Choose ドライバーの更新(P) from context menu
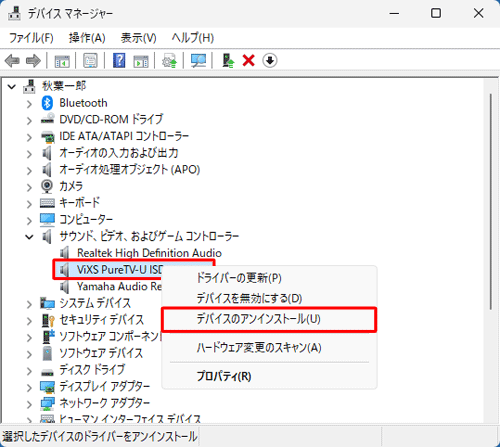The image size is (500, 447). (x=269, y=278)
